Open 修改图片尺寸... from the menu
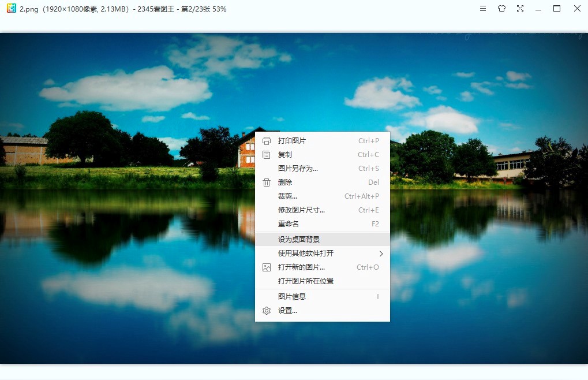The height and width of the screenshot is (380, 588). (x=323, y=210)
